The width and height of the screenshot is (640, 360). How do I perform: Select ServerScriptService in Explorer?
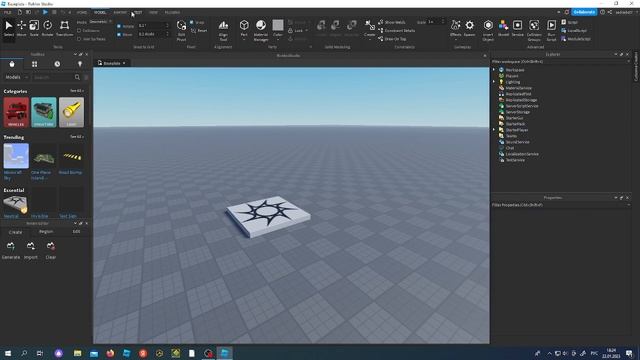point(522,106)
